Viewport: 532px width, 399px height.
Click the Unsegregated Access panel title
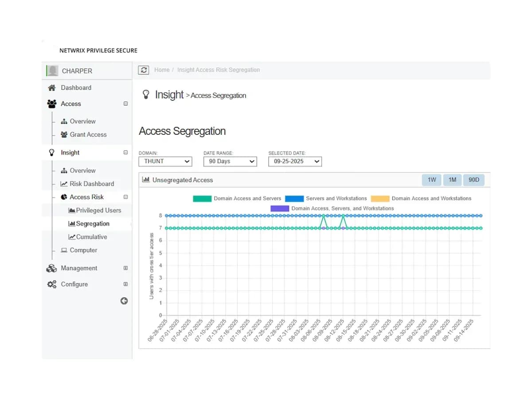pos(183,180)
